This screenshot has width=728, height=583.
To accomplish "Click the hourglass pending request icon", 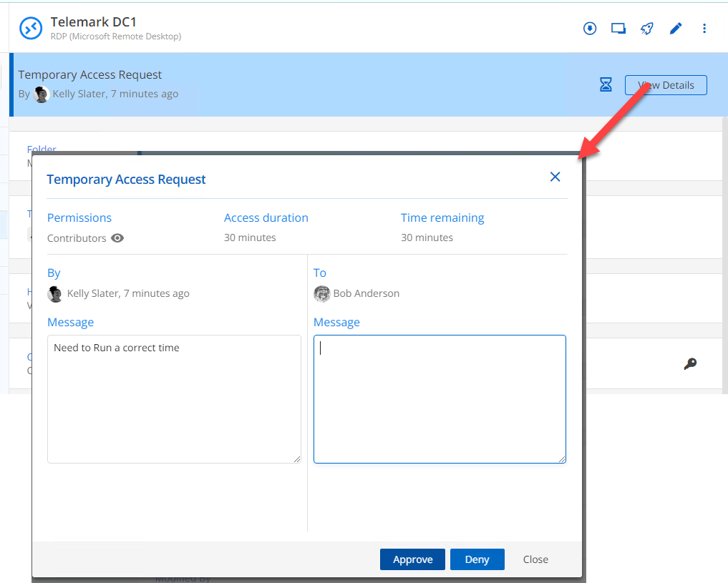I will pyautogui.click(x=606, y=85).
